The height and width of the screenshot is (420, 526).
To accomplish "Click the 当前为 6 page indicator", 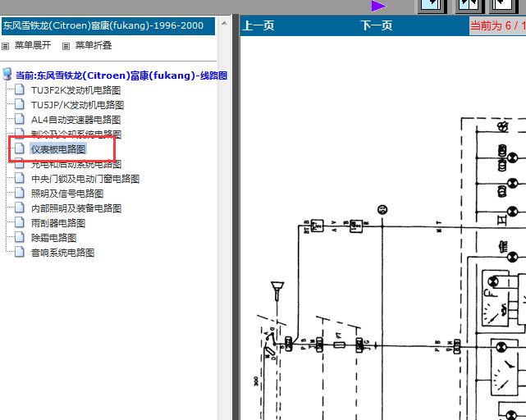I will (497, 25).
